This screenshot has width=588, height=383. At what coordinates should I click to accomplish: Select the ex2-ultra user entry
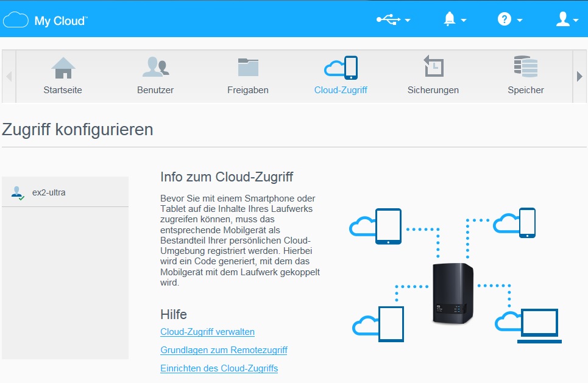(x=65, y=192)
